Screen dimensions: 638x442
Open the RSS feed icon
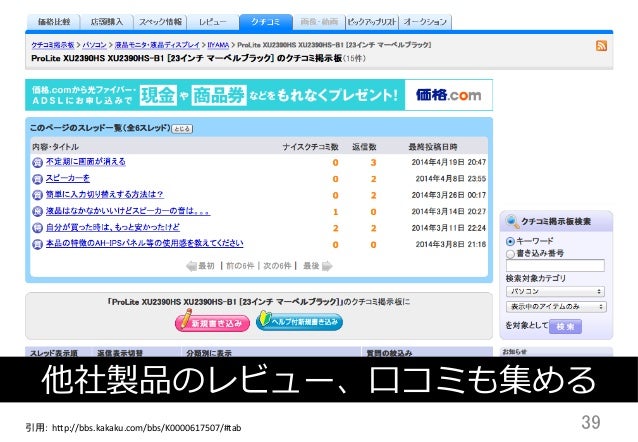point(601,46)
